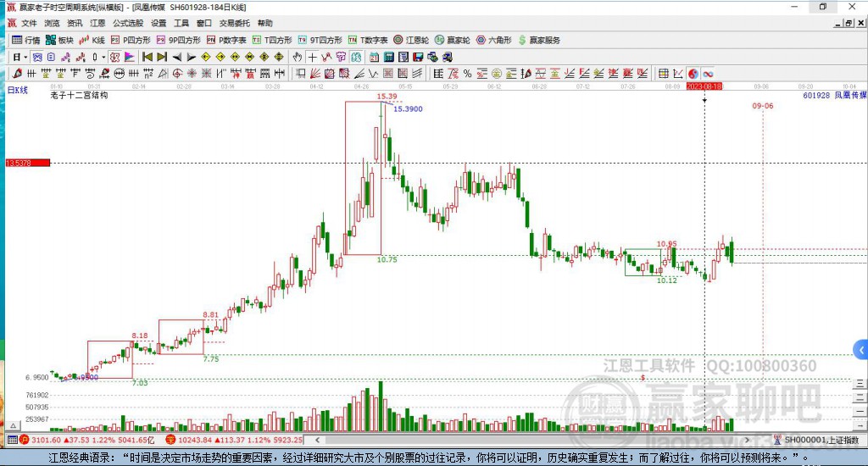
Task: Click the 09-06 red date label
Action: 762,106
